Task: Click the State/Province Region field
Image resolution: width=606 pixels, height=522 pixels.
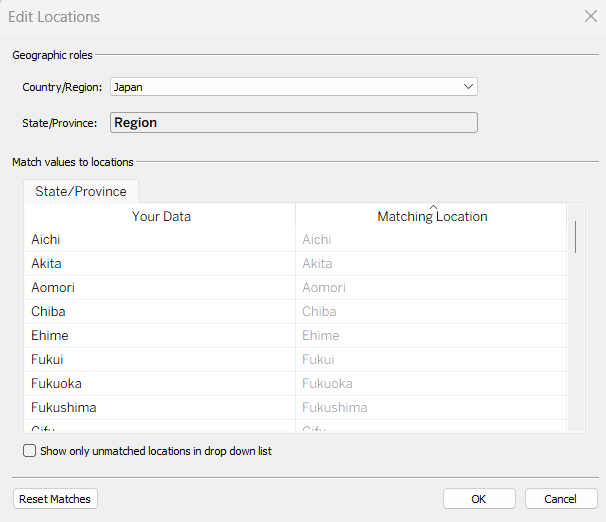Action: click(293, 123)
